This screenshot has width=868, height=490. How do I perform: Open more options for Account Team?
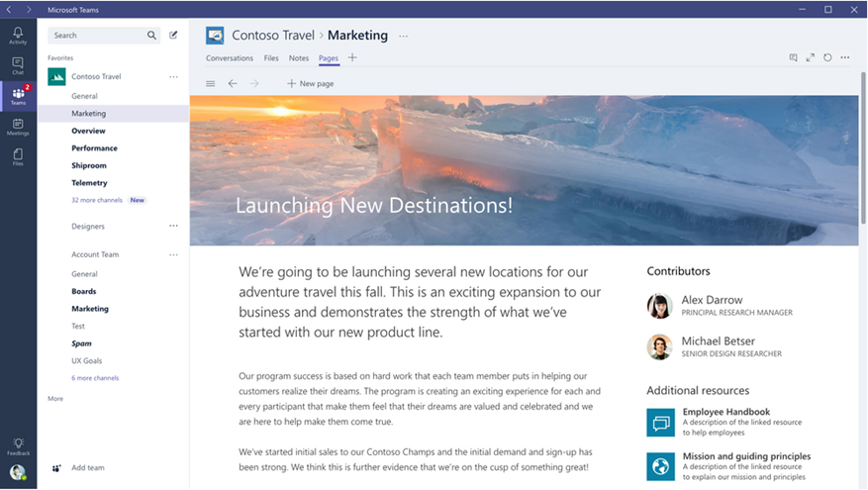174,254
